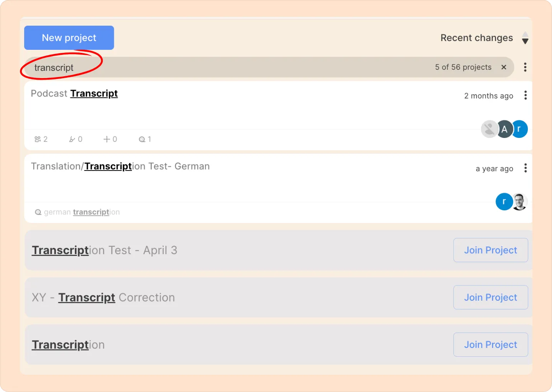This screenshot has height=392, width=552.
Task: Clear the transcript search filter
Action: coord(504,67)
